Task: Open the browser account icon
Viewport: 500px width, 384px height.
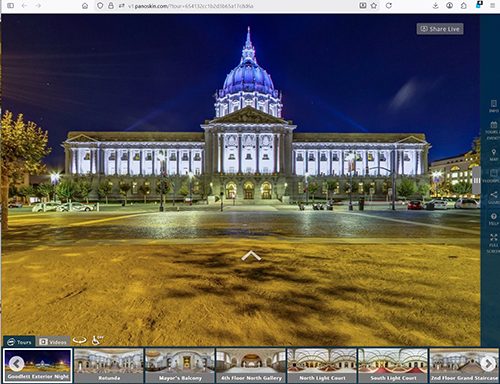Action: tap(449, 6)
